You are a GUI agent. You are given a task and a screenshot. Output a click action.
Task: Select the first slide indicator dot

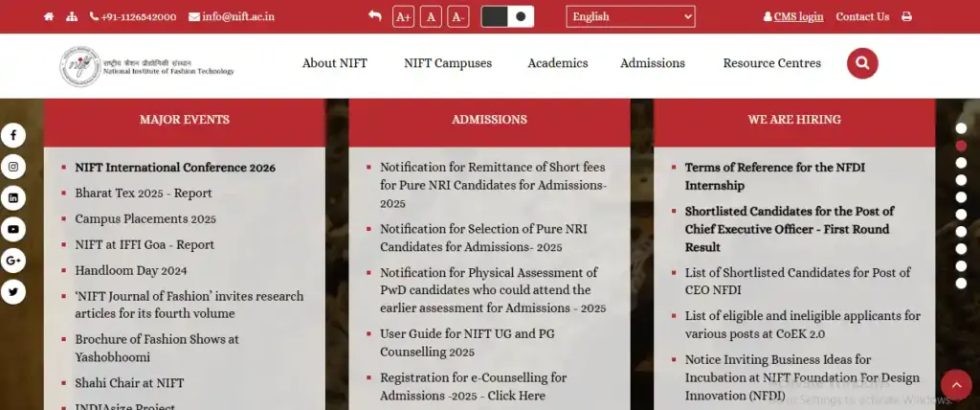tap(961, 128)
